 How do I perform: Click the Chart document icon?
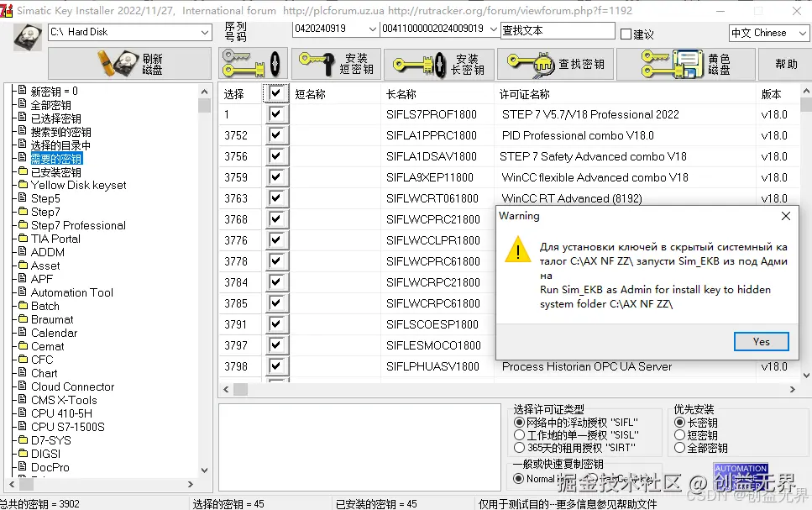(23, 372)
